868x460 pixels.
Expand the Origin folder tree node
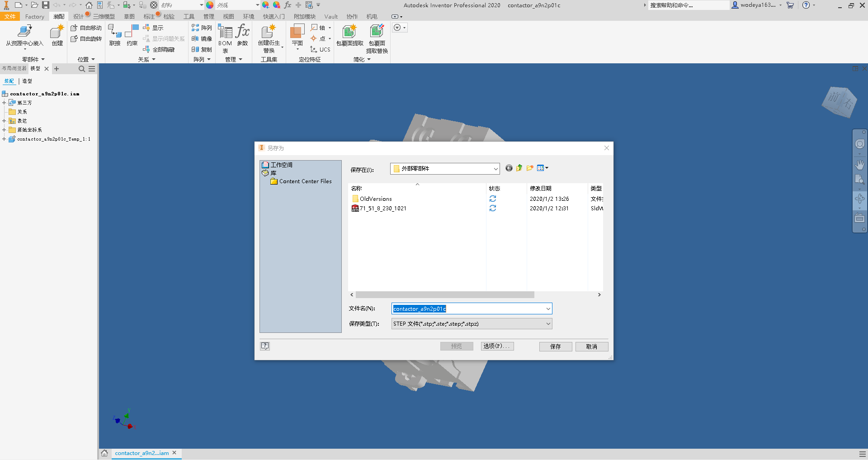click(x=4, y=130)
